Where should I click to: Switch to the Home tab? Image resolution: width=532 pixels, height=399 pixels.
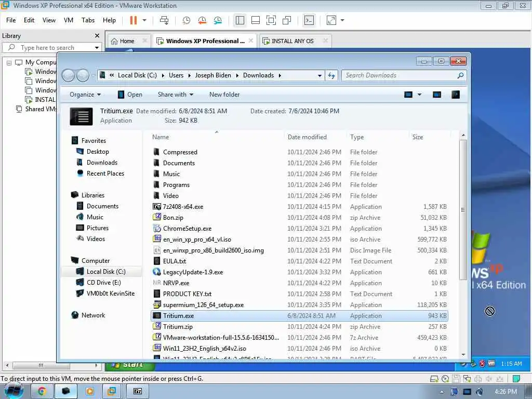(127, 41)
